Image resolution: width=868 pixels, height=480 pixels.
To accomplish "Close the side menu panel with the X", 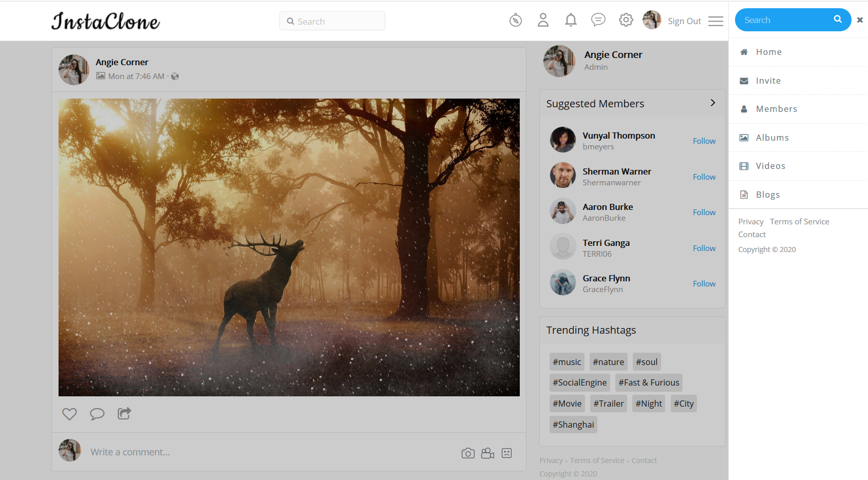I will (860, 20).
